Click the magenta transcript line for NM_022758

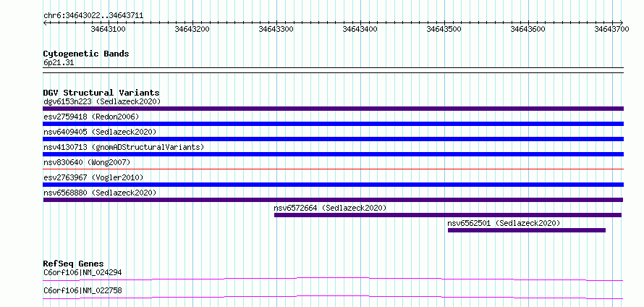(333, 297)
